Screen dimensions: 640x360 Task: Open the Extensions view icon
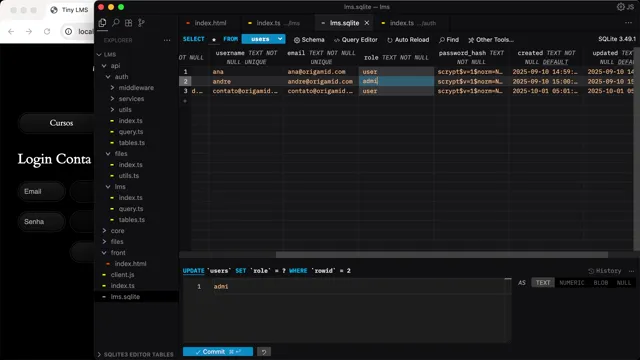pyautogui.click(x=129, y=23)
